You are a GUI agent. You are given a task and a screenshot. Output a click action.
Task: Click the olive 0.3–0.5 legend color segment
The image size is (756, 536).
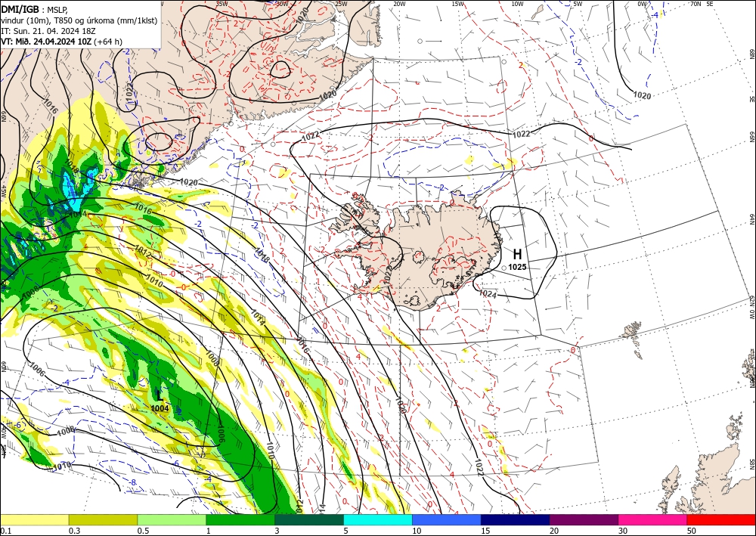[x=103, y=519]
